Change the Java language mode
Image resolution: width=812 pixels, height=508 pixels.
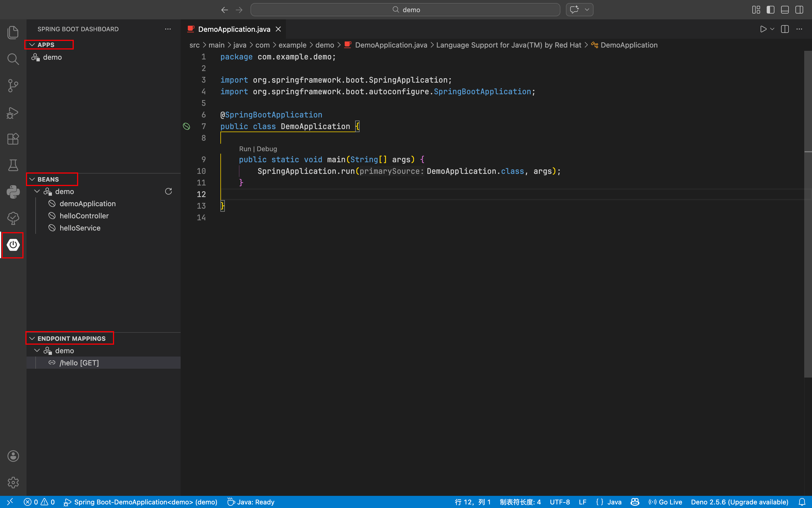click(614, 502)
